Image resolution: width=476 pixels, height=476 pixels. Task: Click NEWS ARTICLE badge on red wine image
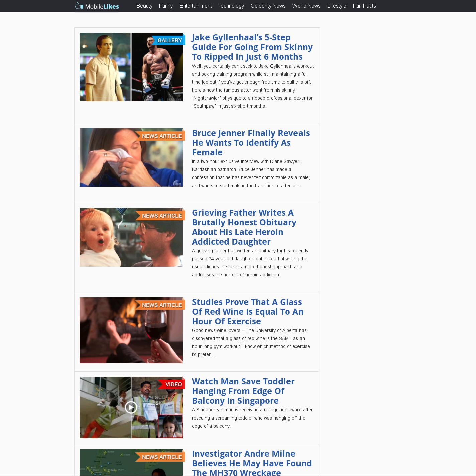(x=161, y=305)
